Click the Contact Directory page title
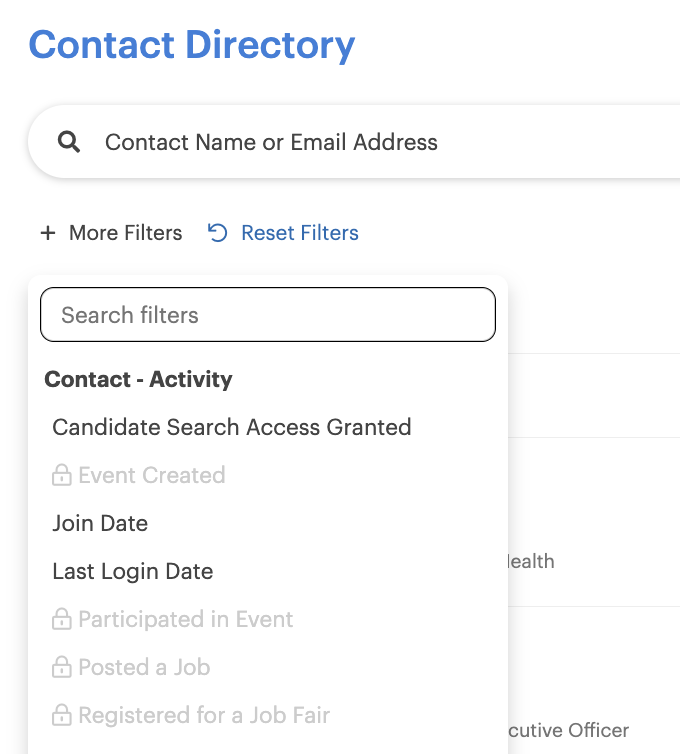The image size is (680, 754). [x=192, y=45]
